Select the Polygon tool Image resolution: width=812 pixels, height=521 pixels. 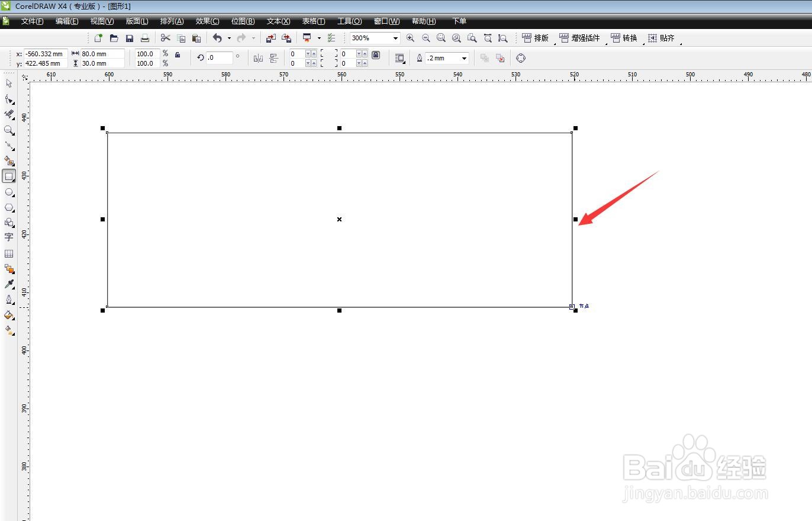(9, 208)
